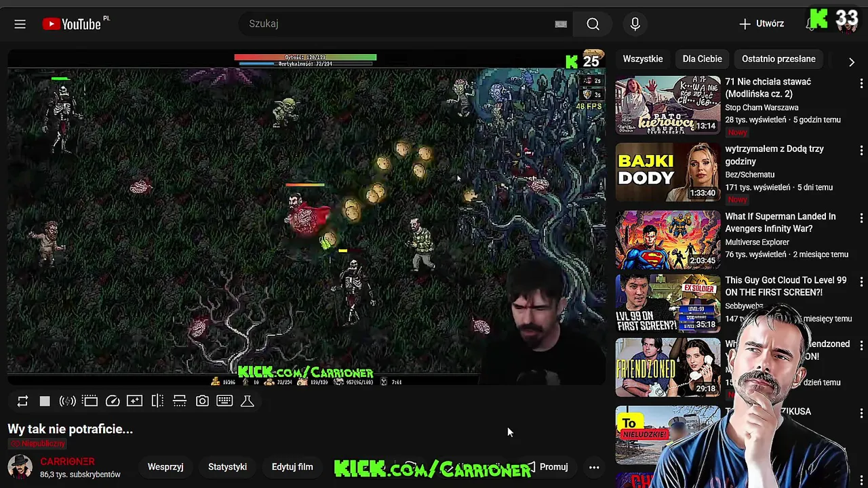Open options menu for 'This Guy Got Cloud' video
Image resolution: width=868 pixels, height=488 pixels.
[x=861, y=282]
